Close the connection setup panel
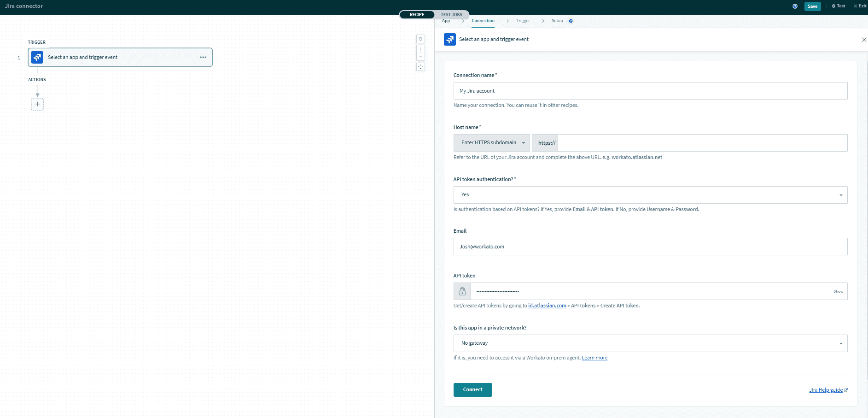The height and width of the screenshot is (418, 868). (864, 40)
